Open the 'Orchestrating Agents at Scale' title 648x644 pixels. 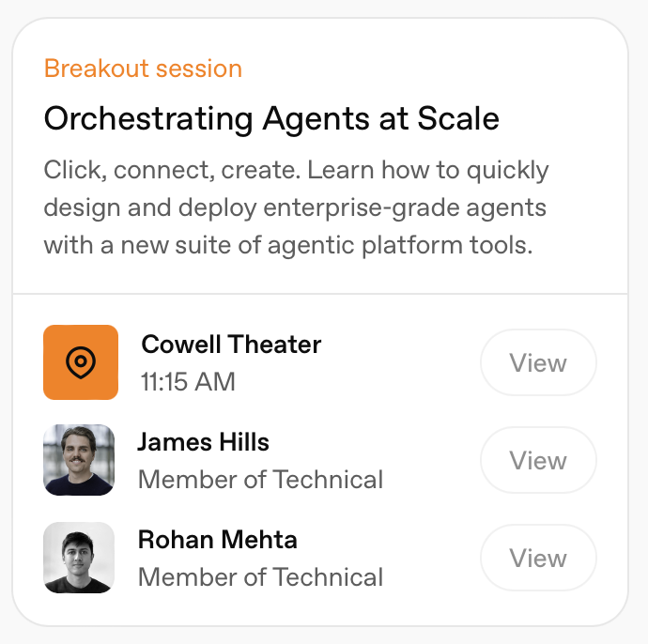[x=271, y=119]
